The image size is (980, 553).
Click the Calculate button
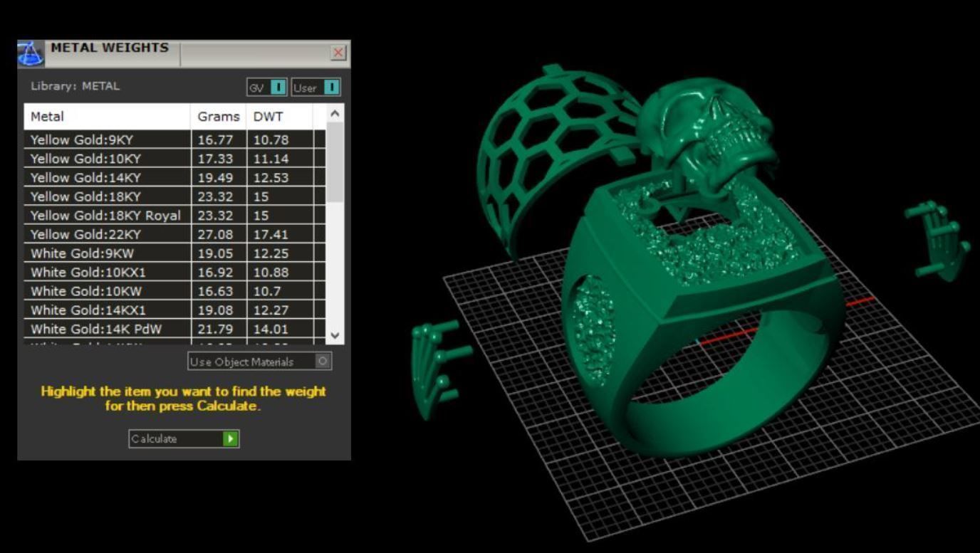pyautogui.click(x=184, y=438)
